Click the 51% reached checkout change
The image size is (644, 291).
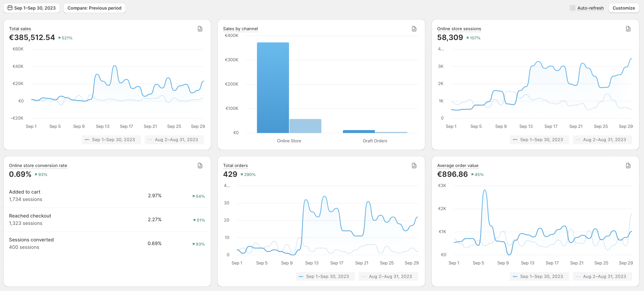click(x=199, y=220)
